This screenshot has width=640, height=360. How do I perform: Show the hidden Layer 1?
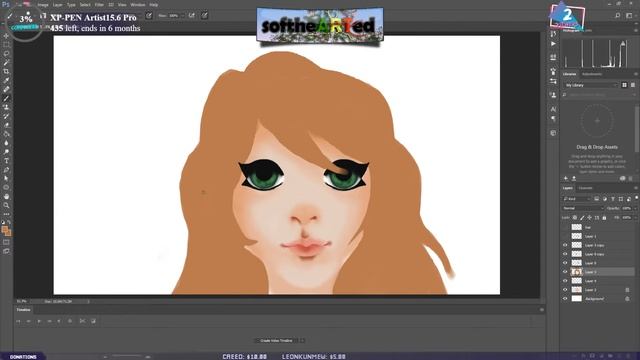click(x=565, y=236)
